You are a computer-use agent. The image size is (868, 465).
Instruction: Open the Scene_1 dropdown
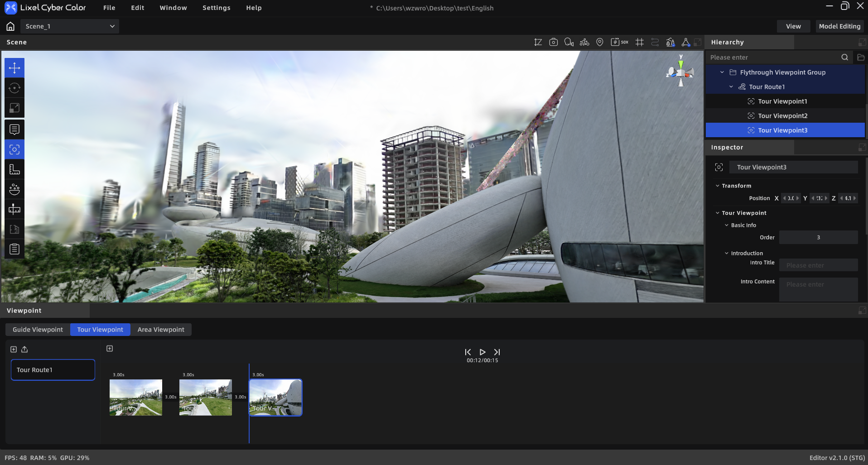tap(70, 26)
